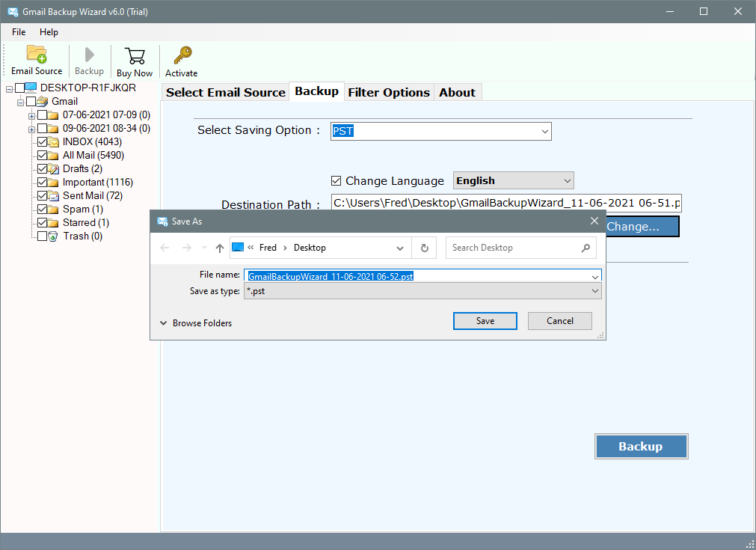Image resolution: width=756 pixels, height=550 pixels.
Task: Check the Trash (0) checkbox
Action: 43,236
